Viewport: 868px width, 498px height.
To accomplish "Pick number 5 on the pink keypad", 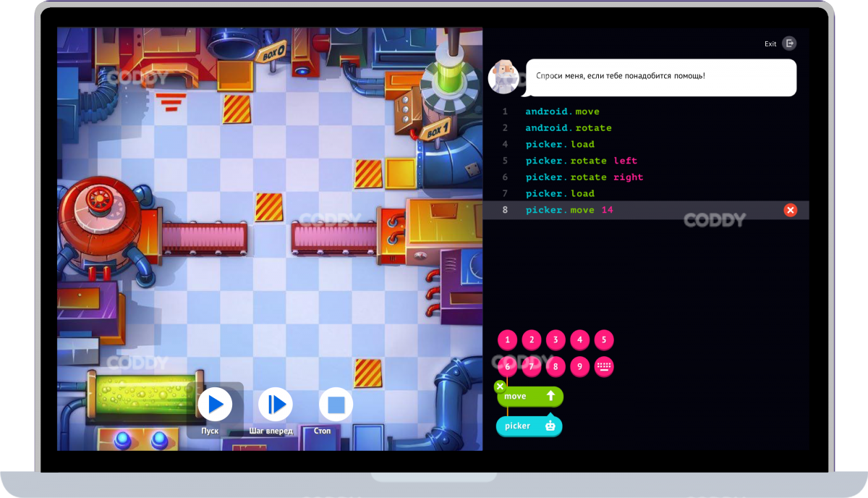I will click(604, 340).
